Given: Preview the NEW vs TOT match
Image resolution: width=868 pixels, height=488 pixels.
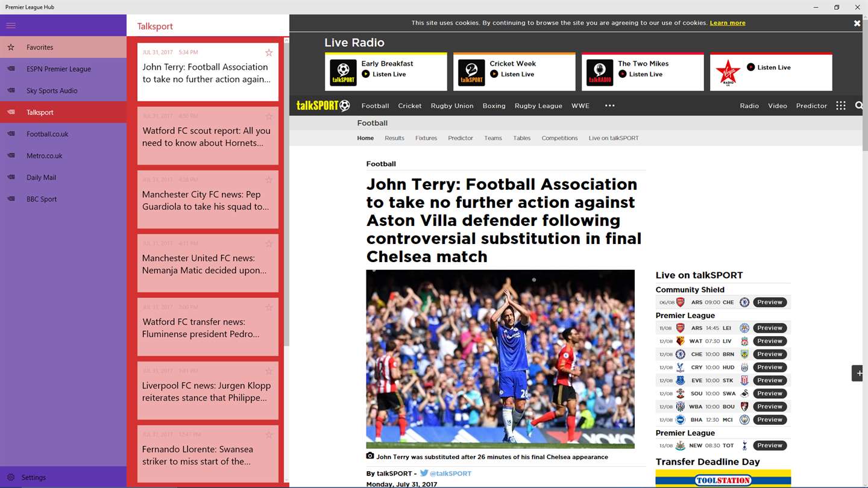Looking at the screenshot, I should [x=770, y=446].
